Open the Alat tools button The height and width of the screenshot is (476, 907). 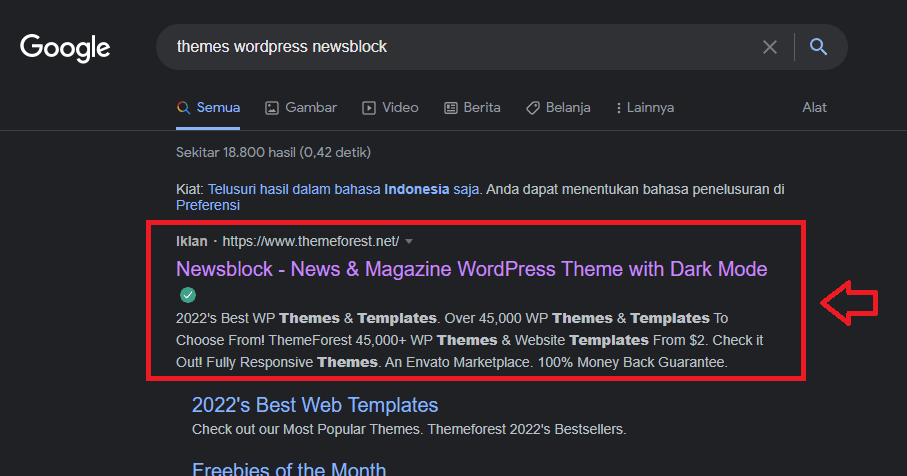[814, 108]
